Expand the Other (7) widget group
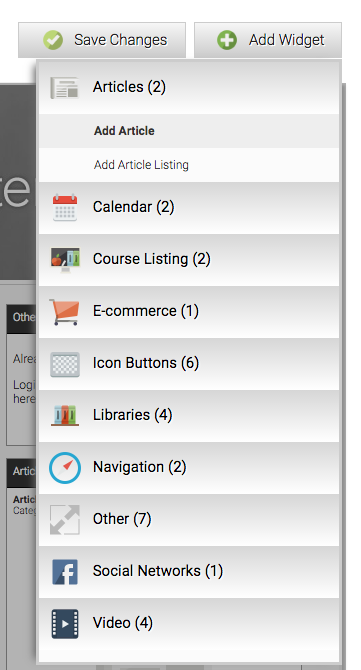 (189, 520)
